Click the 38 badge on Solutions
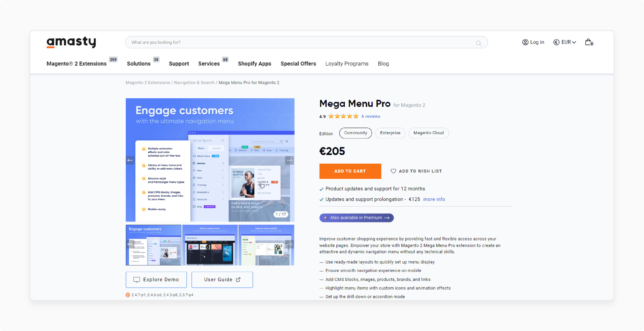Viewport: 644px width, 331px height. (x=156, y=59)
